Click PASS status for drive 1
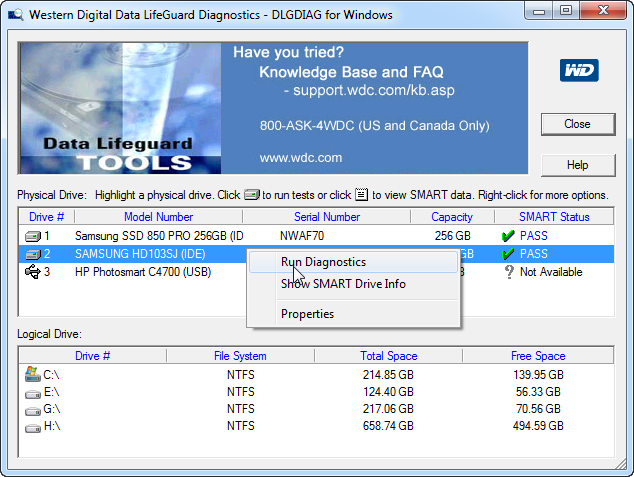Viewport: 634px width, 477px height. 534,236
